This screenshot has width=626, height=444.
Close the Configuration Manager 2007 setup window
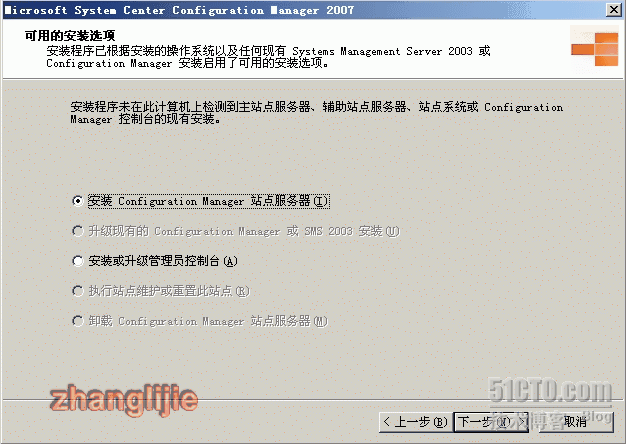613,10
